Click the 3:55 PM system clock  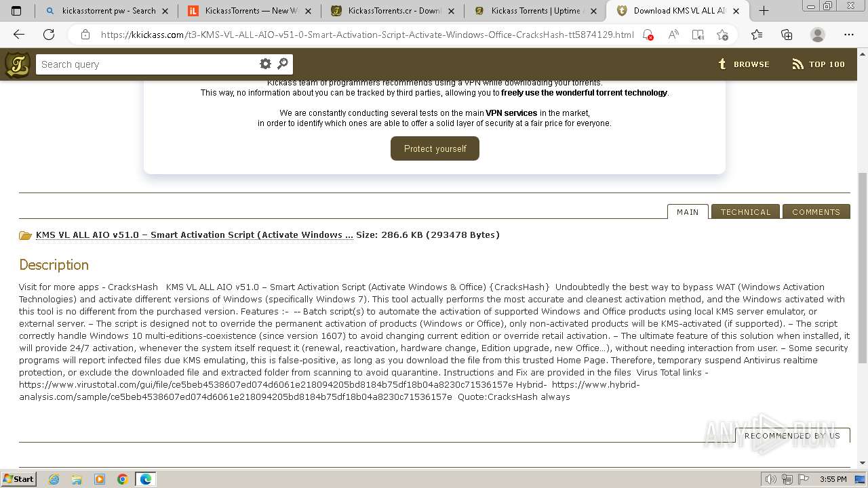tap(833, 479)
